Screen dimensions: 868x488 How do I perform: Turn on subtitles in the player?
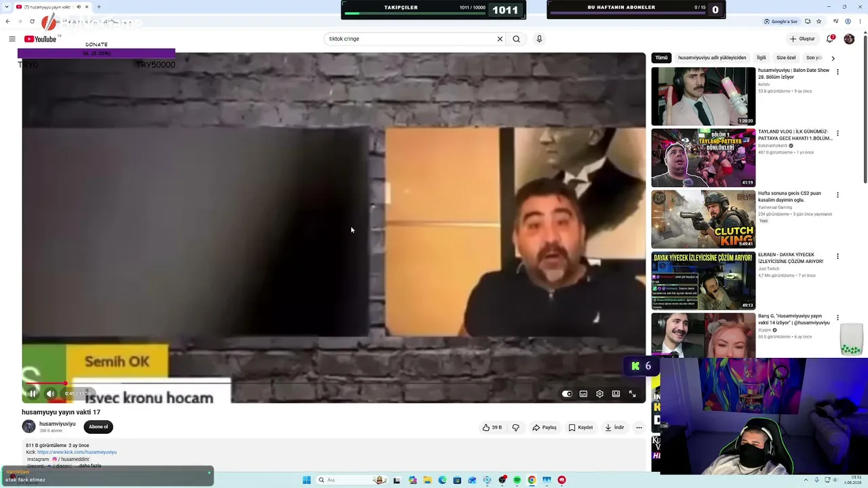pyautogui.click(x=583, y=394)
